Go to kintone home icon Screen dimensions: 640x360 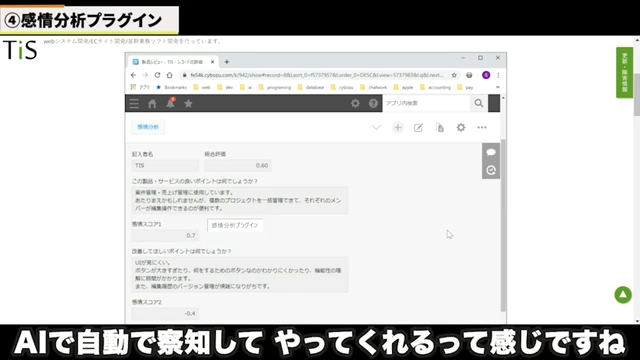152,103
